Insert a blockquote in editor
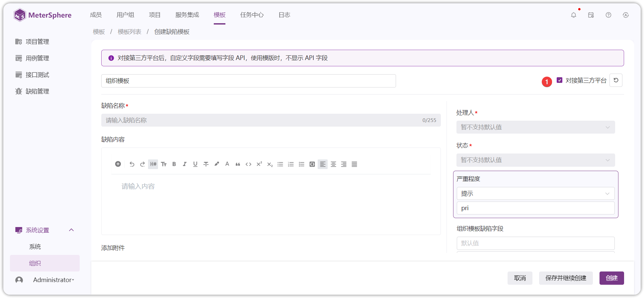The image size is (644, 298). (238, 164)
